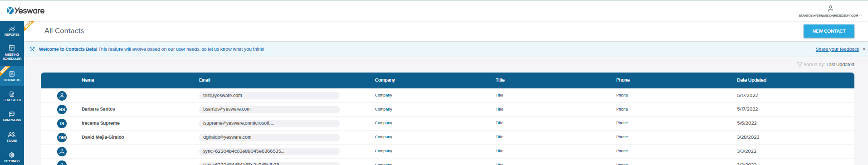Open the David Mejia-Giraldo contact name
The height and width of the screenshot is (165, 868).
click(103, 137)
